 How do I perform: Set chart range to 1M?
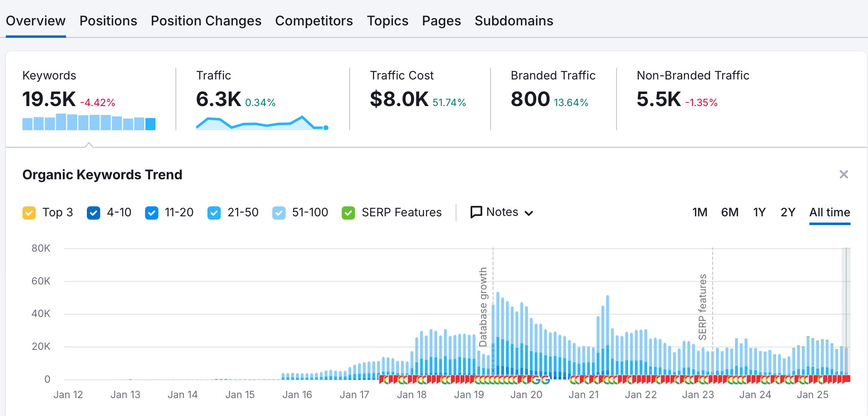pos(700,212)
